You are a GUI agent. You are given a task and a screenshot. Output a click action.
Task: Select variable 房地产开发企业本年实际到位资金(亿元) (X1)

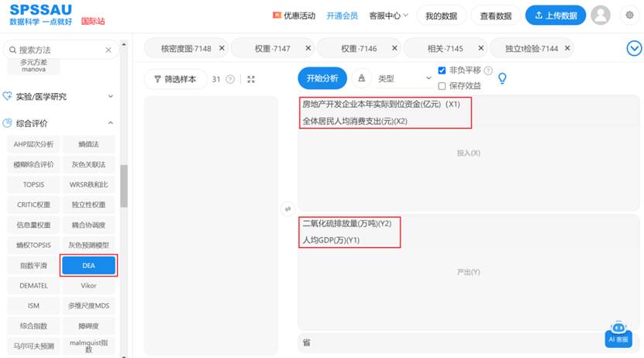point(381,105)
